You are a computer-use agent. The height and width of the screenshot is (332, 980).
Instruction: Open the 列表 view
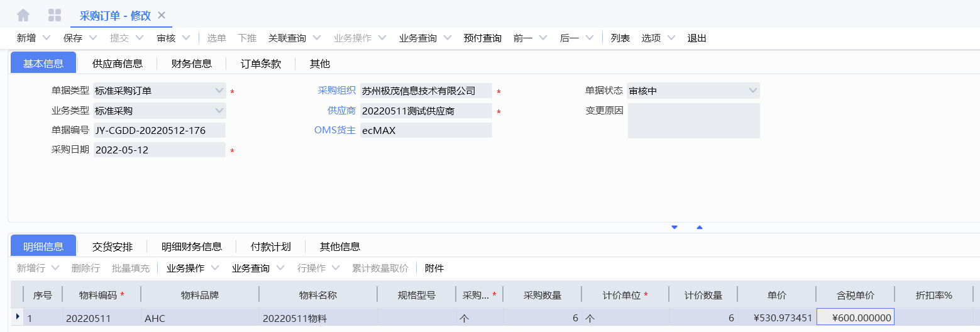[x=620, y=38]
